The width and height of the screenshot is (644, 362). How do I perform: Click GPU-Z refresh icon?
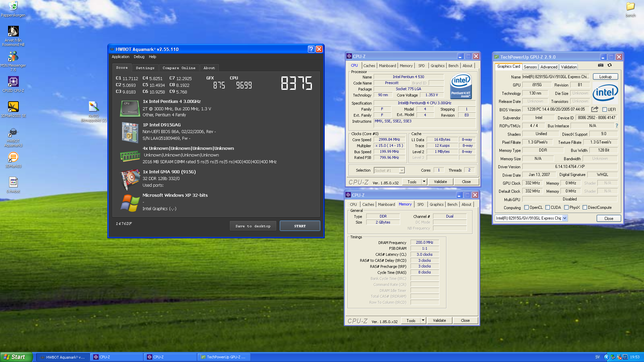pos(609,65)
